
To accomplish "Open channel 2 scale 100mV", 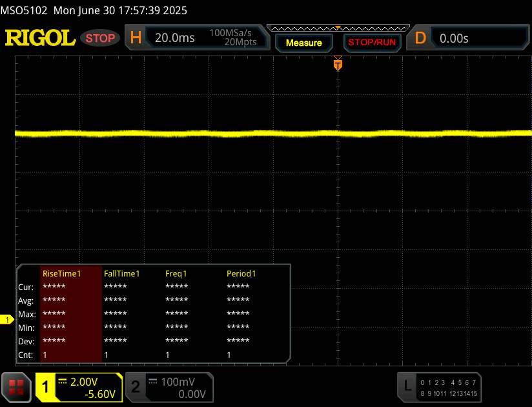I will [178, 382].
